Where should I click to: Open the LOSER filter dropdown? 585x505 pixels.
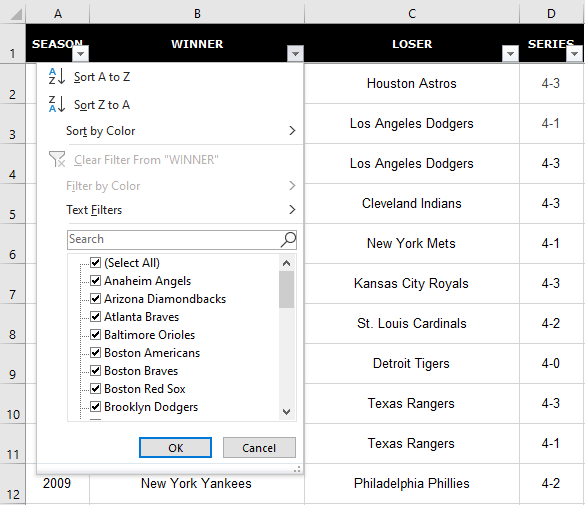coord(510,54)
